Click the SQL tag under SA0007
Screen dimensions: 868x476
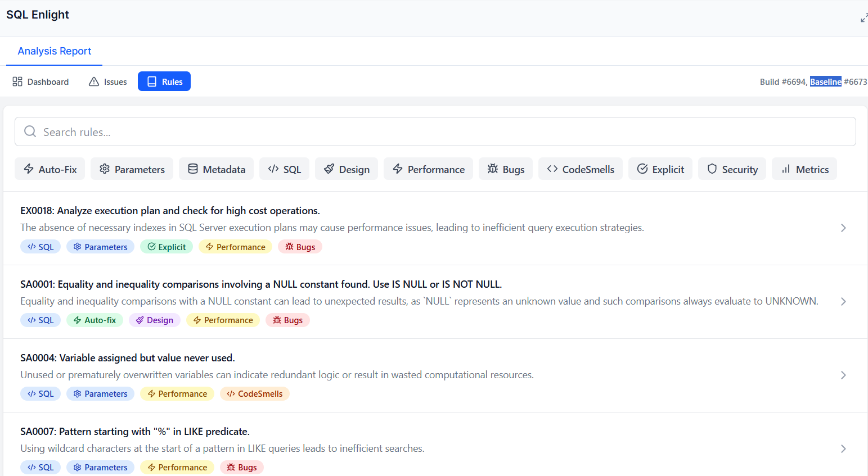41,468
